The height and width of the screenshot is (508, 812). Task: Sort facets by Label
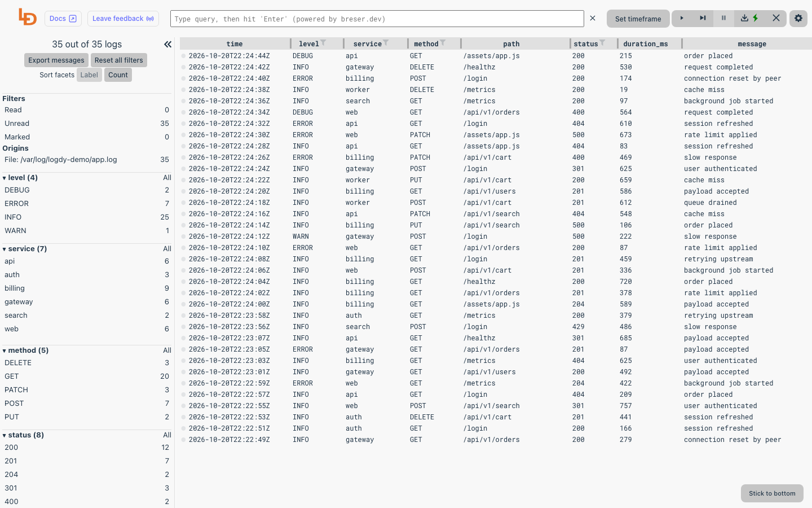coord(89,75)
